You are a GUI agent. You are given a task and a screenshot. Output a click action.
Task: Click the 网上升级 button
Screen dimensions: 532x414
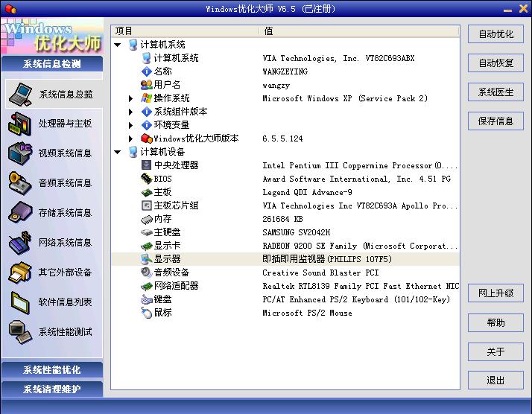click(495, 293)
